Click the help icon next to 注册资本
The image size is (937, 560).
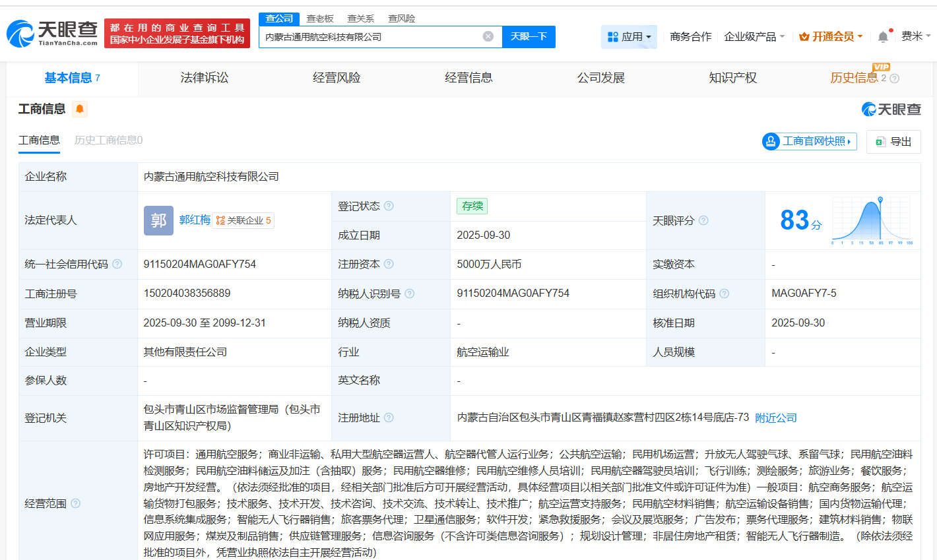point(389,264)
